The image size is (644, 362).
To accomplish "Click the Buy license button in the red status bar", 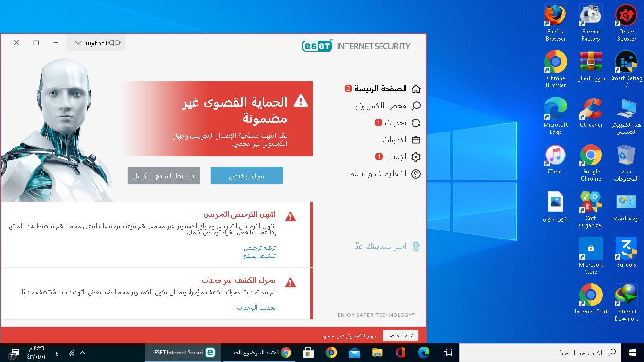I will tap(400, 335).
